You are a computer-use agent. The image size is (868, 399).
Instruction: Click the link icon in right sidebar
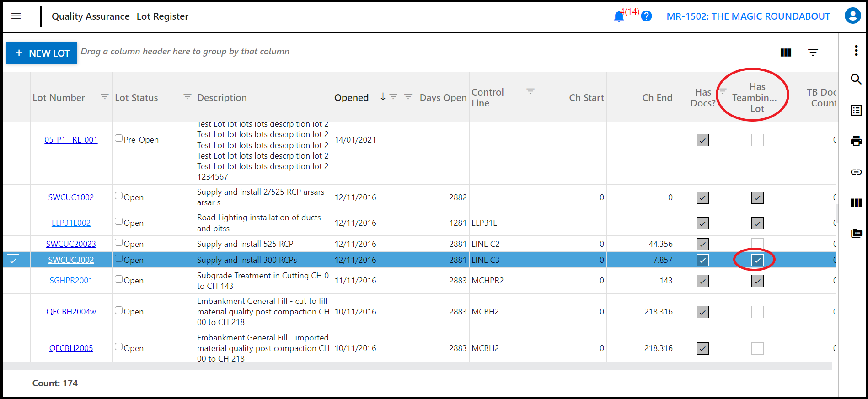point(856,172)
